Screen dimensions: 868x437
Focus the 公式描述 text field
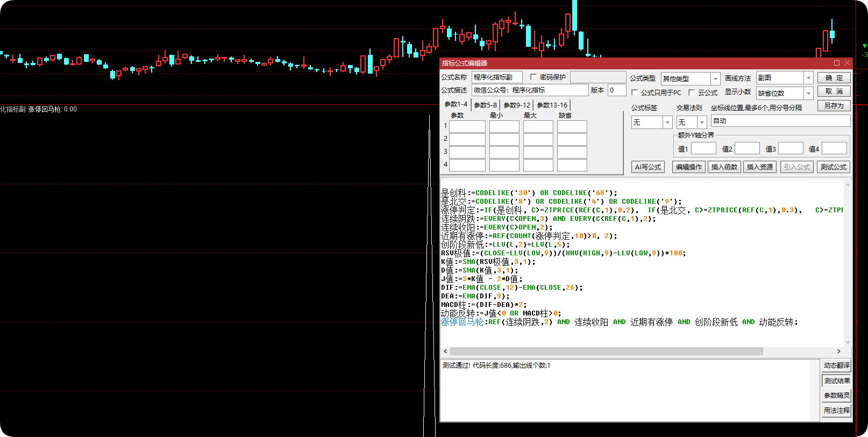point(530,90)
